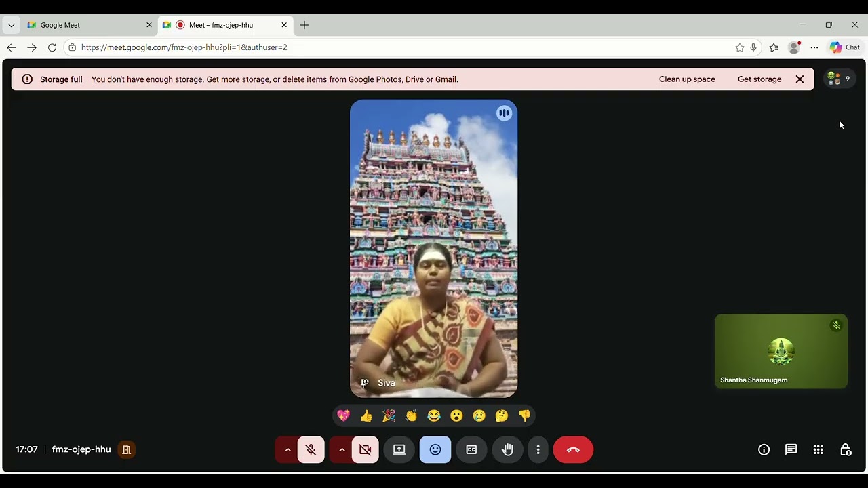Click the meeting code fmz-ojep-hhu
868x488 pixels.
point(81,449)
